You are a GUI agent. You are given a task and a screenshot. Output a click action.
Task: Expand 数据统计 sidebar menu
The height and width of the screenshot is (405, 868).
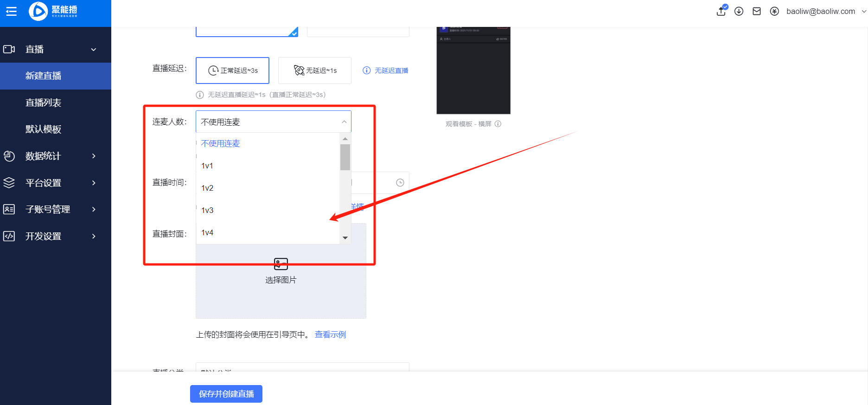(x=56, y=156)
